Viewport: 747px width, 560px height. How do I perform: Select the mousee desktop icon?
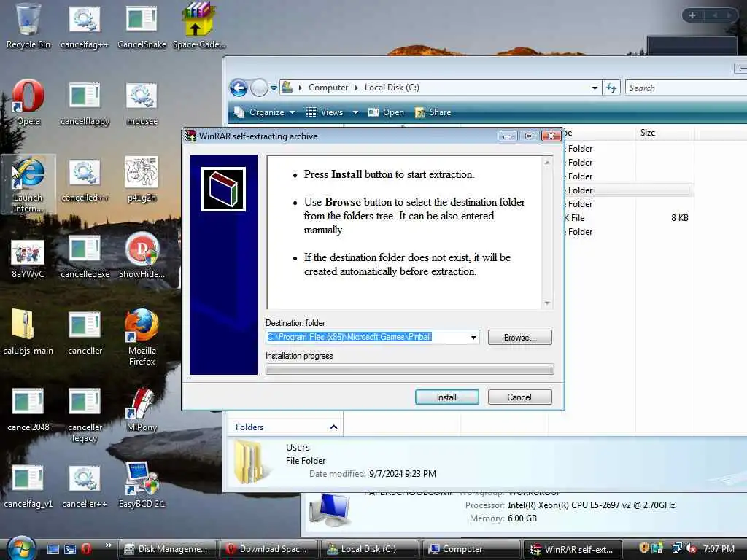coord(142,102)
